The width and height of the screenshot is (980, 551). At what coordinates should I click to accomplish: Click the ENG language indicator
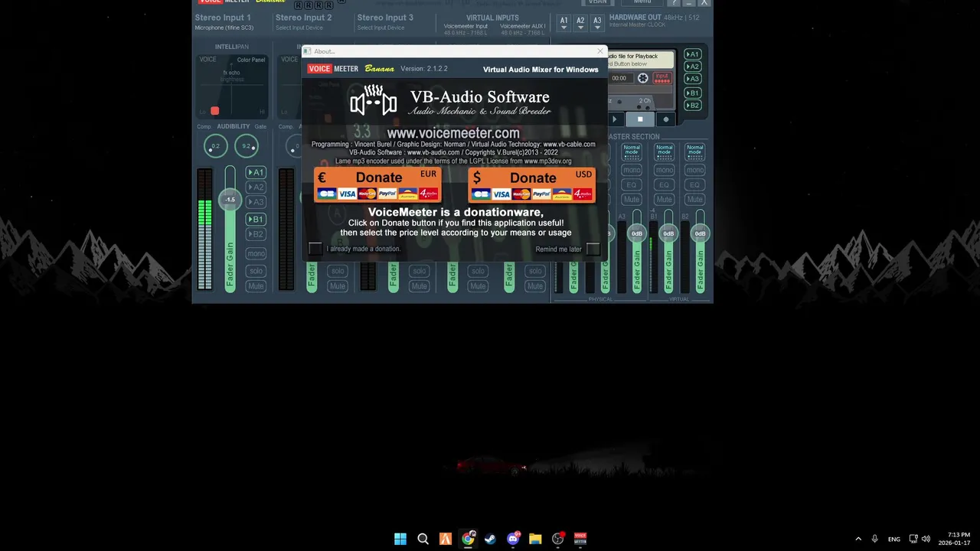click(x=893, y=540)
